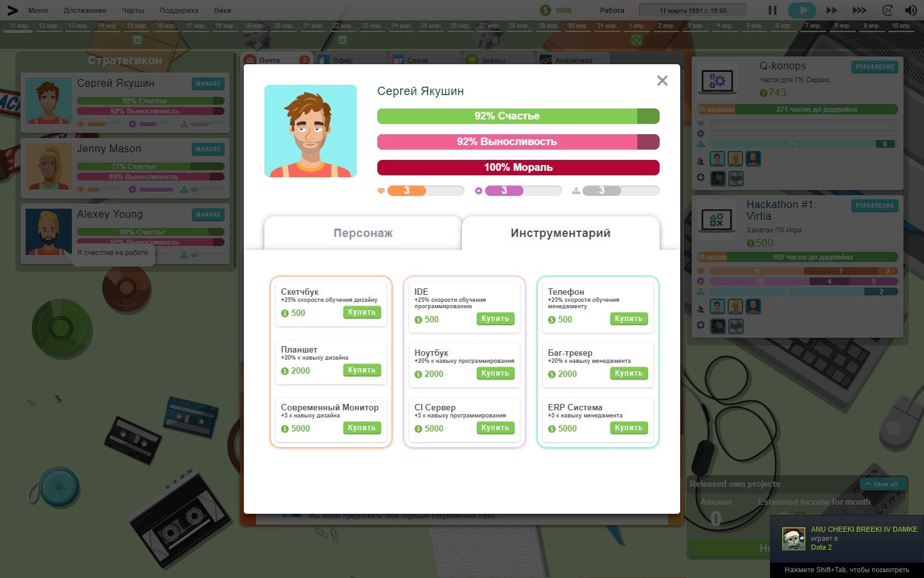The height and width of the screenshot is (578, 924).
Task: Toggle the 24-hour mode icon
Action: click(887, 10)
